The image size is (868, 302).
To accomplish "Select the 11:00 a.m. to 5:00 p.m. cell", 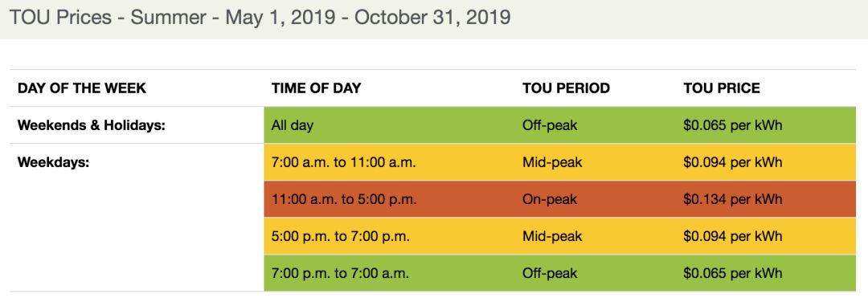I will (x=344, y=199).
